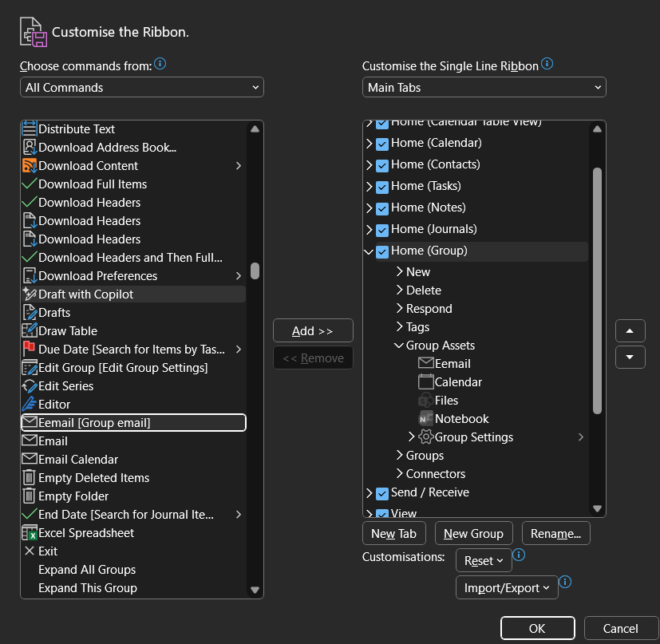This screenshot has height=644, width=660.
Task: Uncheck the Home (Tasks) tab checkbox
Action: click(381, 187)
